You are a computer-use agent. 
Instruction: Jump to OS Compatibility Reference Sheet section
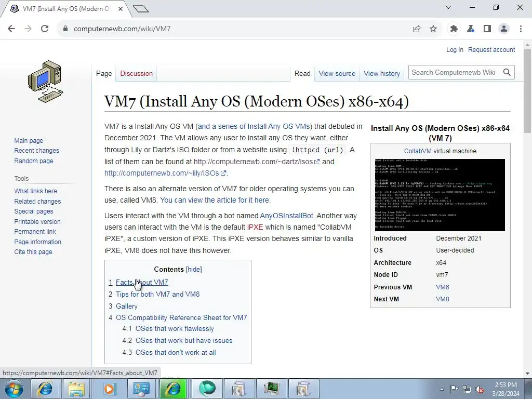[x=181, y=317]
